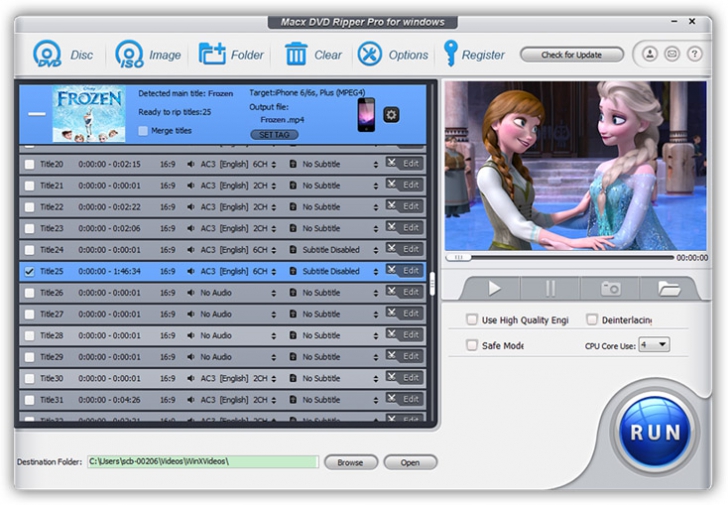Click the DVD Disc icon
Viewport: 728px width, 505px height.
47,54
